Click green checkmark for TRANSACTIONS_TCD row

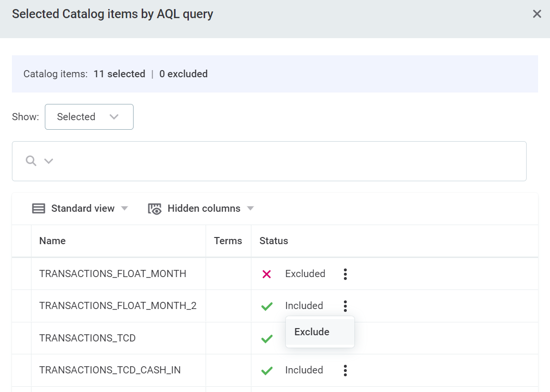coord(267,339)
